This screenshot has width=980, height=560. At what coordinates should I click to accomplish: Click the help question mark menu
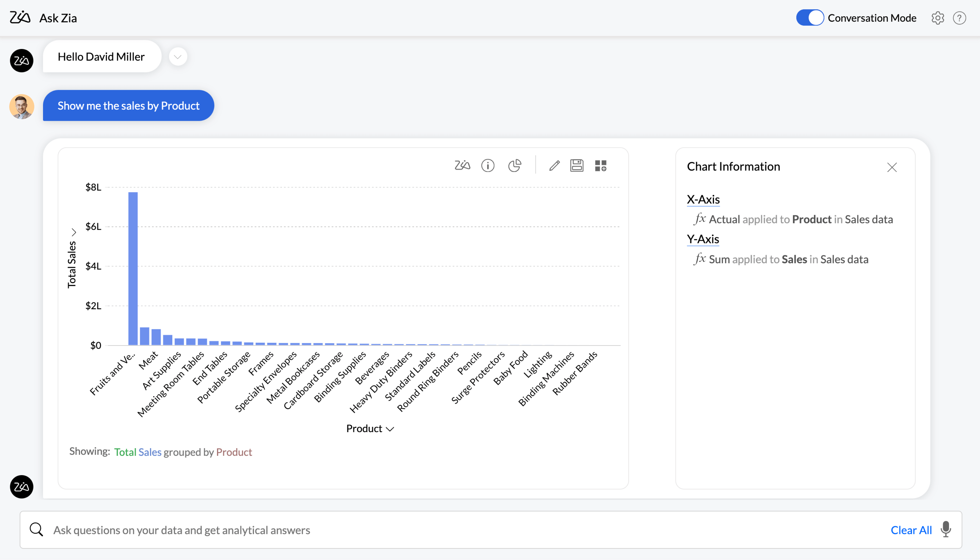[x=961, y=17]
